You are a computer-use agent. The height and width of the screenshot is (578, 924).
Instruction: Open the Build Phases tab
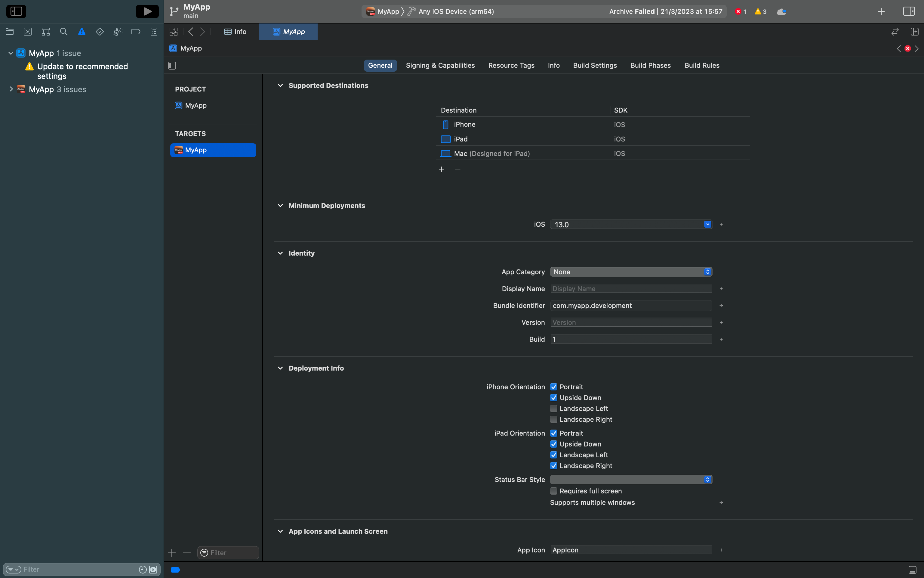point(651,65)
